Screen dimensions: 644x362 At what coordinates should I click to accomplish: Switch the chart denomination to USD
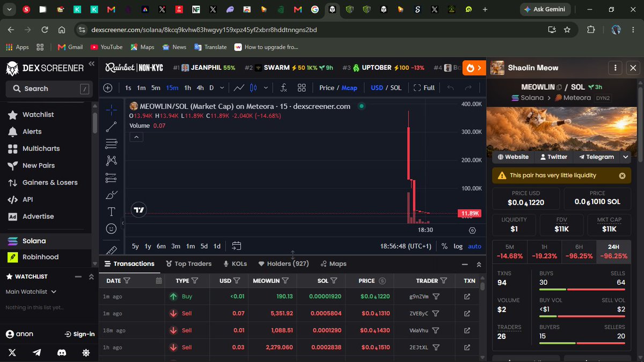click(x=377, y=87)
